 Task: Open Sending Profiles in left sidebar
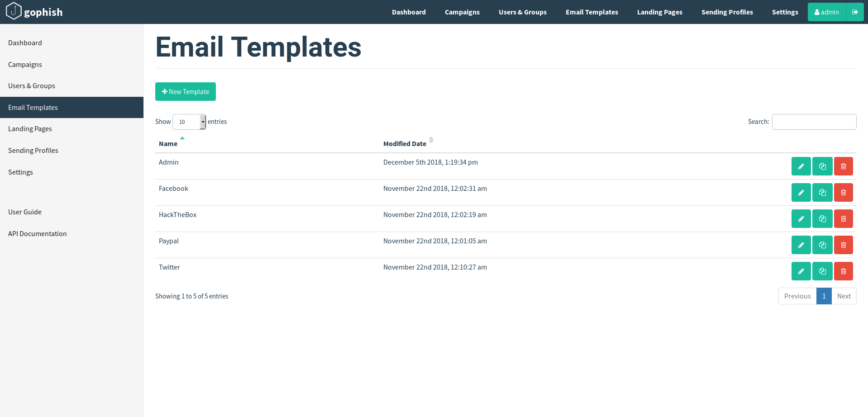click(33, 151)
